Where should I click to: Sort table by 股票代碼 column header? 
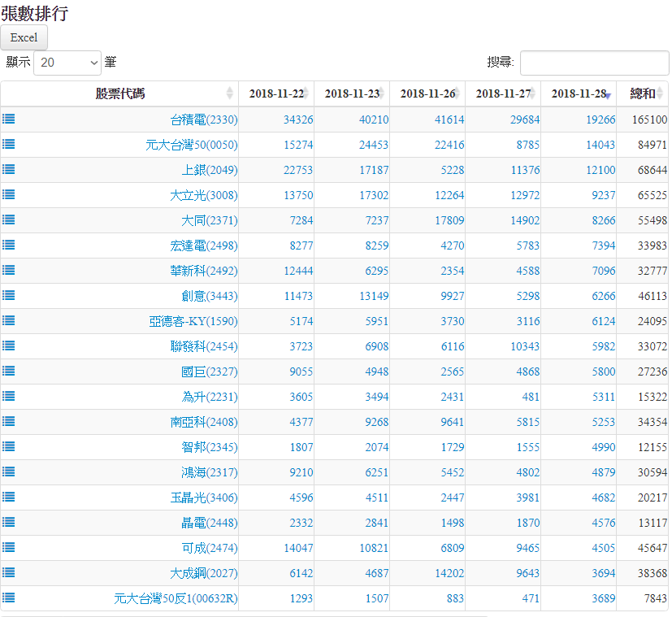pyautogui.click(x=120, y=93)
